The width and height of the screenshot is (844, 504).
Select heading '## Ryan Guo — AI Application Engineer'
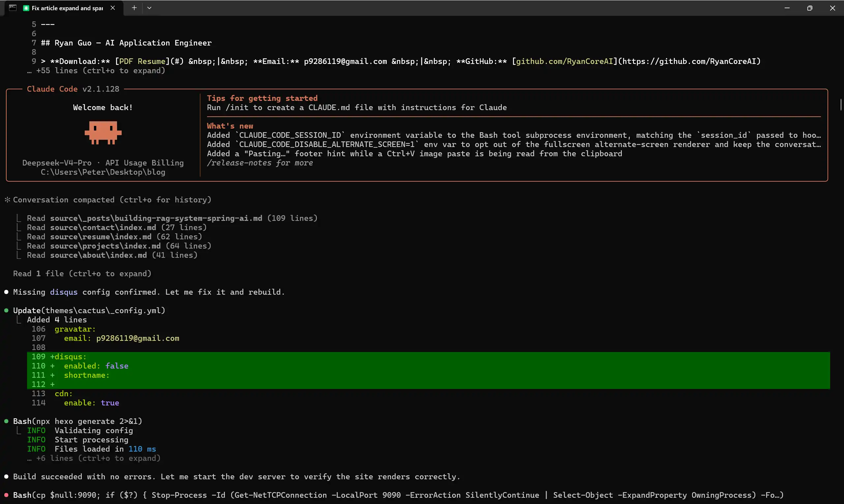point(126,43)
